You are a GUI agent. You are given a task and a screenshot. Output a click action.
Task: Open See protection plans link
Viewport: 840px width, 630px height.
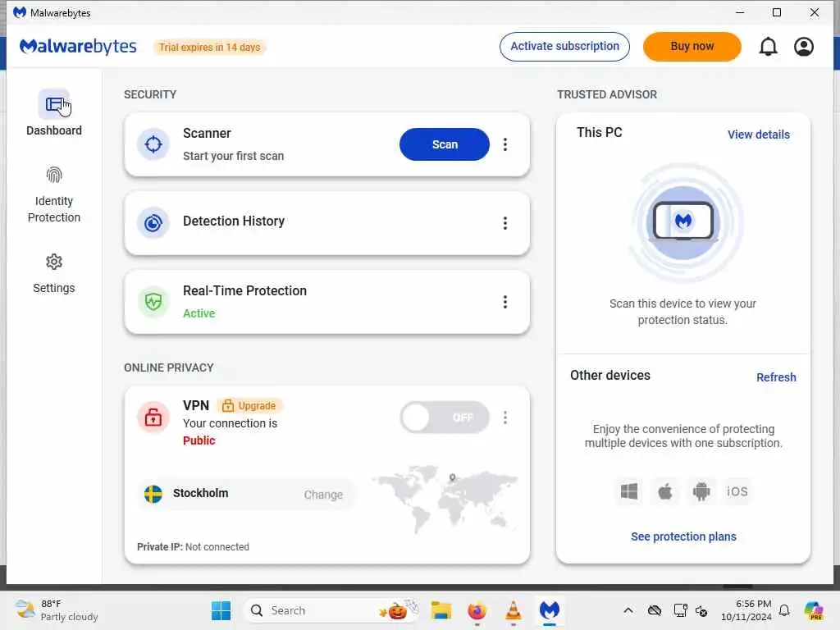tap(683, 536)
